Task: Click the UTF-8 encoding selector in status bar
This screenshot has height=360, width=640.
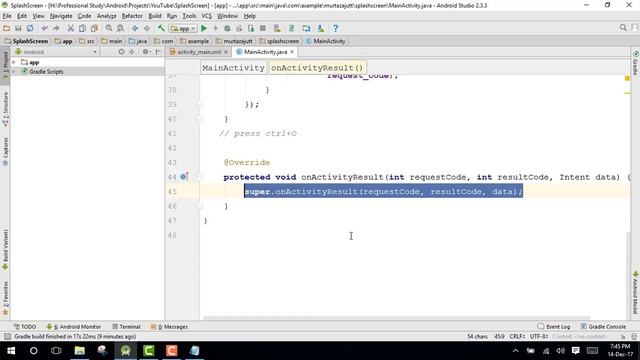Action: (539, 336)
